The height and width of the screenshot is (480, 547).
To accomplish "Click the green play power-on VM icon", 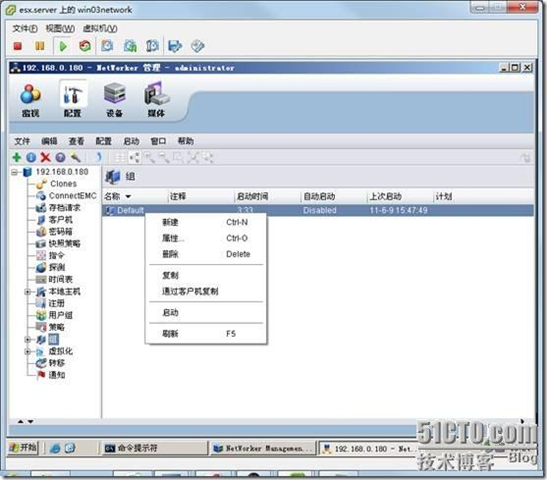I will [63, 46].
